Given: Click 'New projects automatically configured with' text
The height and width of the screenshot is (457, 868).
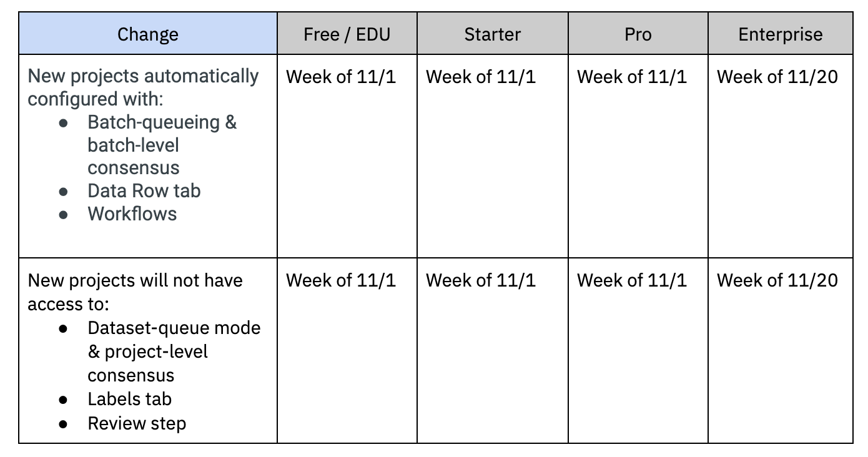Looking at the screenshot, I should pyautogui.click(x=143, y=87).
